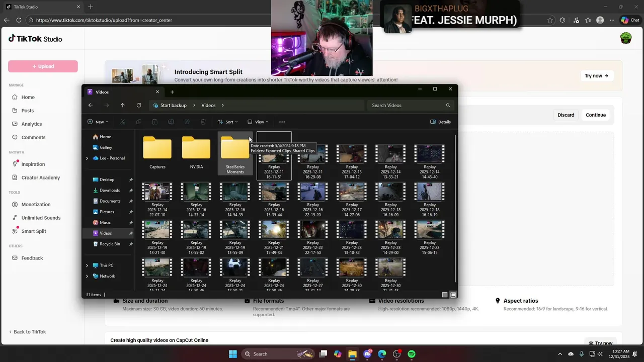Switch Explorer to large thumbnails view icon
The image size is (644, 362).
453,295
